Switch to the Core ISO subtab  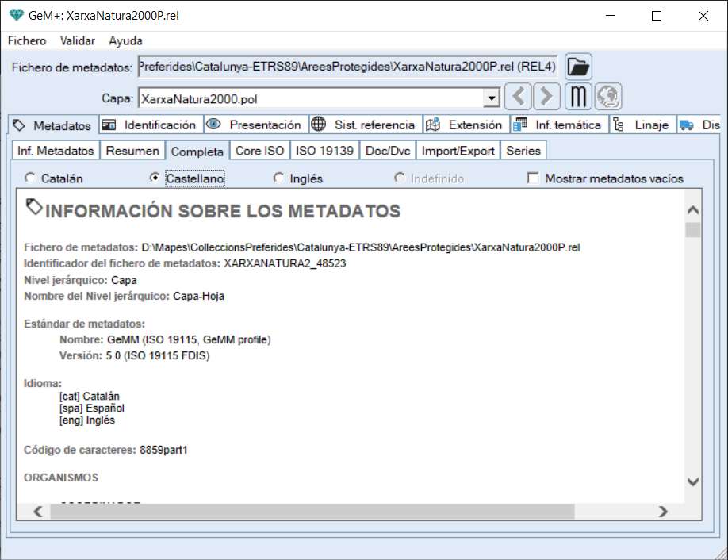click(259, 151)
